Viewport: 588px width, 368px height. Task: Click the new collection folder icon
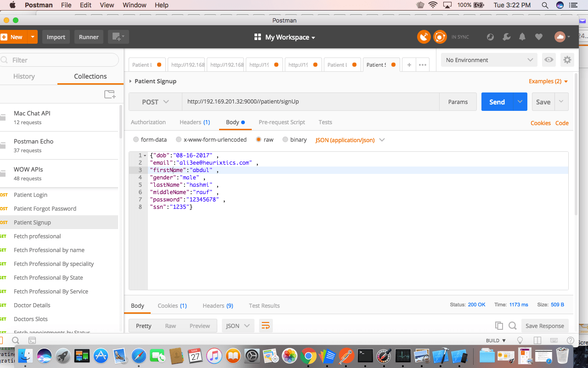(x=110, y=94)
